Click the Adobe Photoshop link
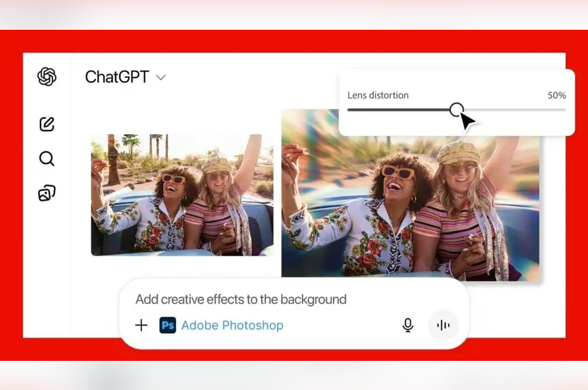Viewport: 588px width, 390px height. [232, 325]
